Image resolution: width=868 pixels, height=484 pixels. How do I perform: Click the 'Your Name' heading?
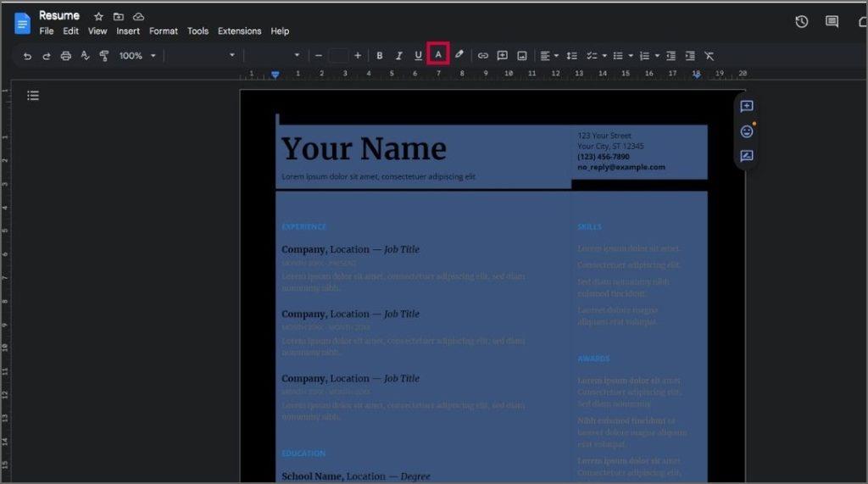(x=364, y=148)
